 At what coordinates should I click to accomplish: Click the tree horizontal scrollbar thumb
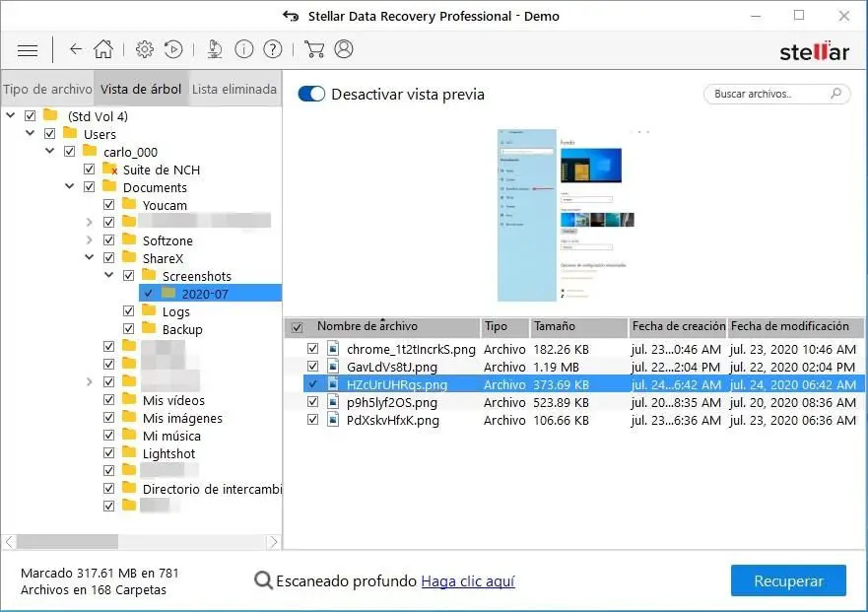pyautogui.click(x=67, y=541)
